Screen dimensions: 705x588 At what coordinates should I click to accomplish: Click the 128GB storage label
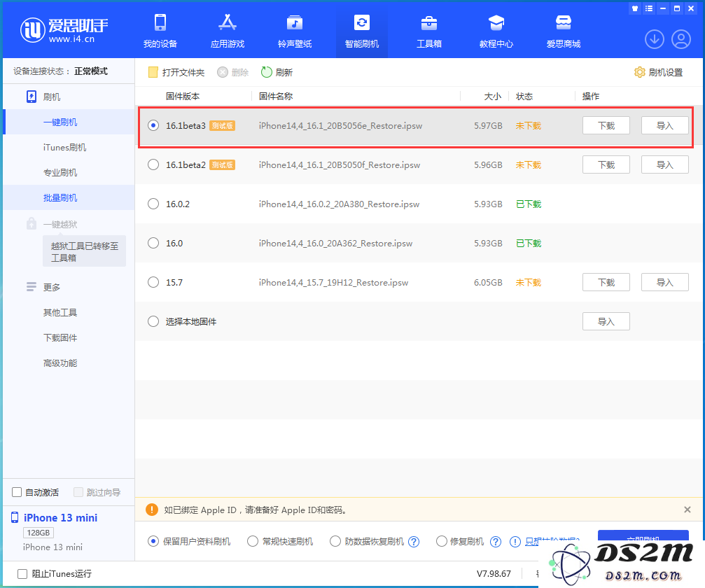coord(39,533)
